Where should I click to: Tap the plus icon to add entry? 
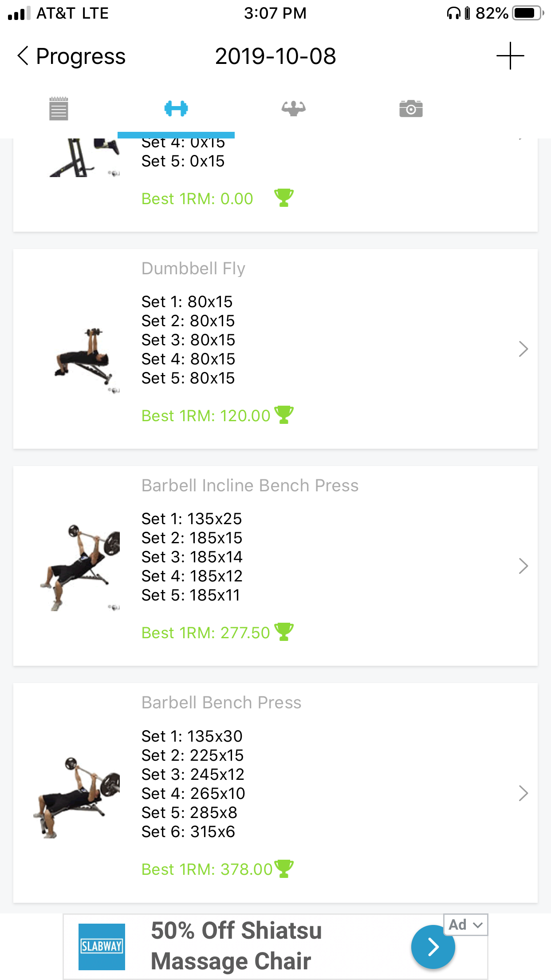tap(510, 56)
